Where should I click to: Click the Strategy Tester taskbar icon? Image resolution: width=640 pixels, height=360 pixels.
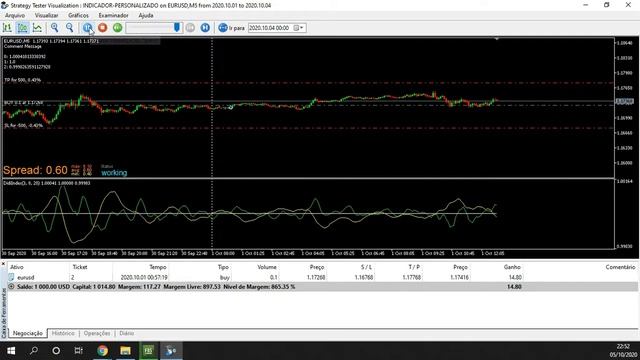click(171, 351)
